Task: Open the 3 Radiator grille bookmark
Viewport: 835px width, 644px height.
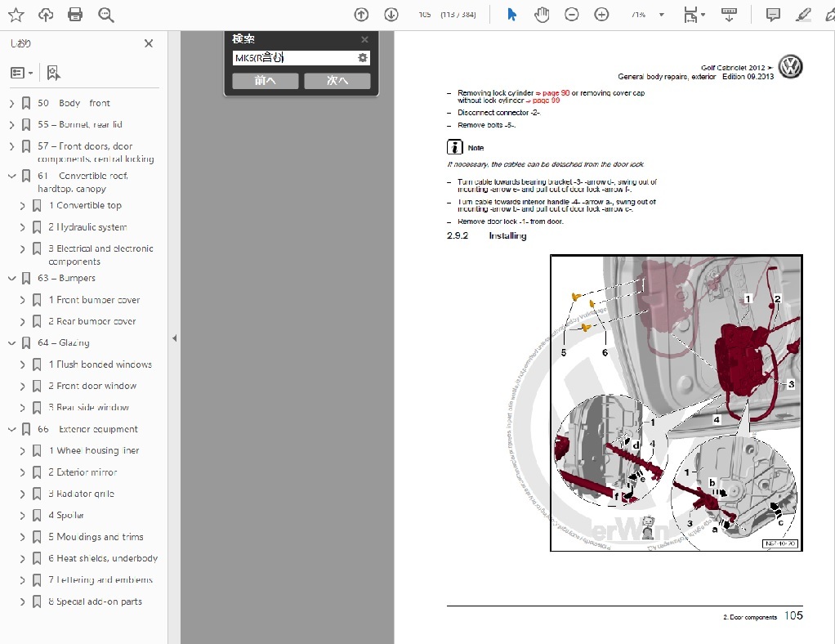Action: click(82, 494)
